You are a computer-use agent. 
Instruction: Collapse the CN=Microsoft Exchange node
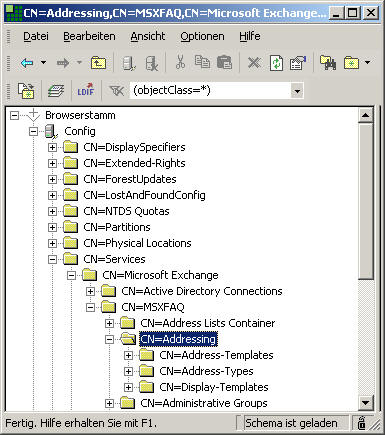(x=71, y=275)
